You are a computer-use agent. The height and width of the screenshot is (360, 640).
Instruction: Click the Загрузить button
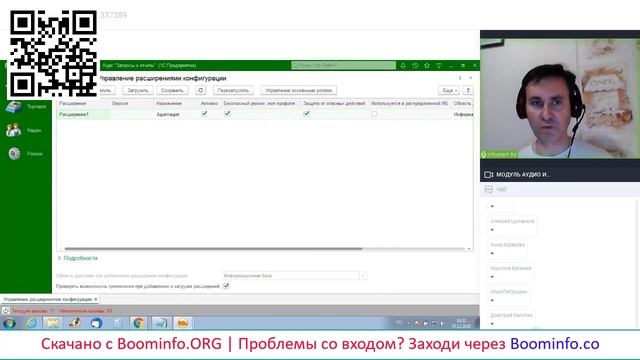click(x=138, y=90)
